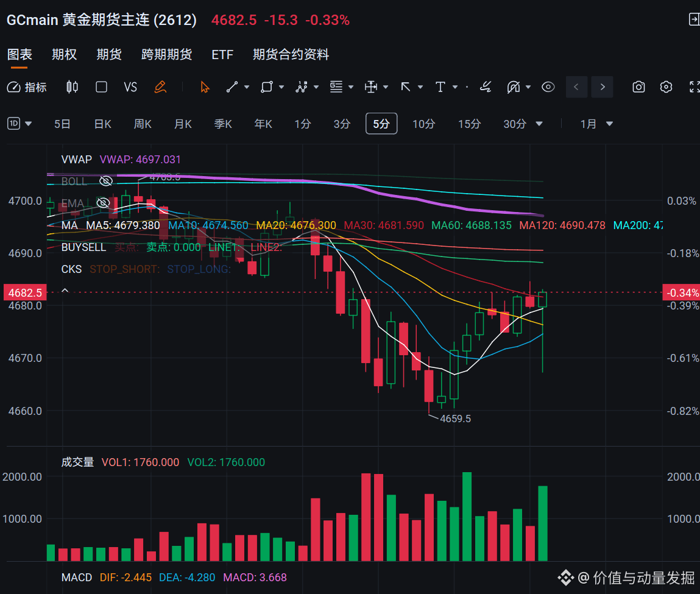Enter fullscreen chart mode
Image resolution: width=700 pixels, height=594 pixels.
pos(694,87)
